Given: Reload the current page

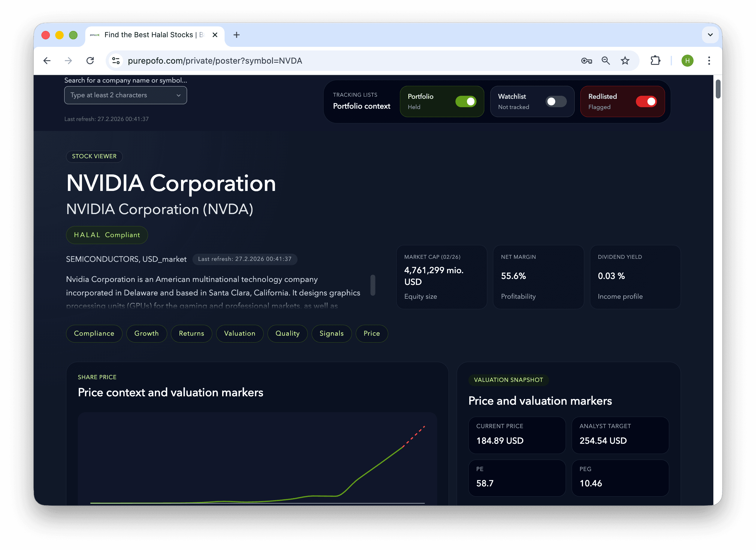Looking at the screenshot, I should point(90,61).
